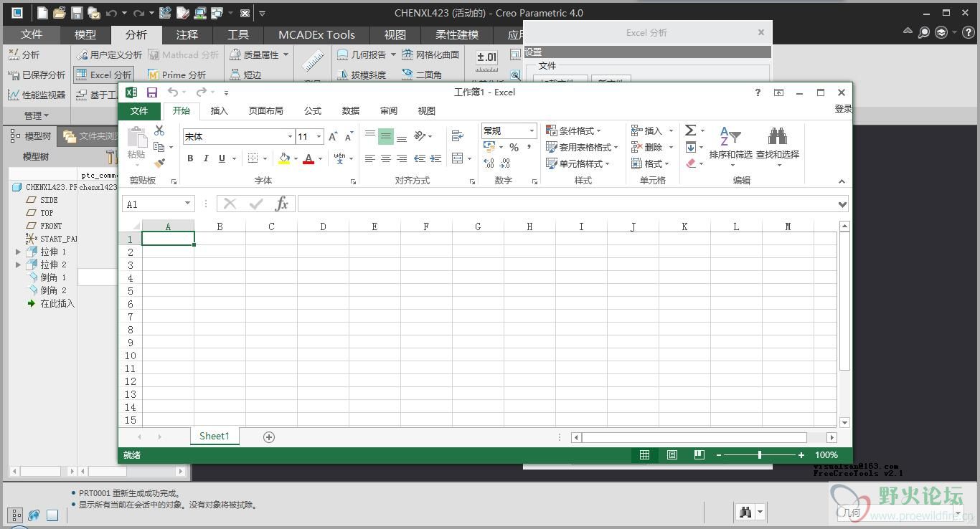Open the font name 宋体 dropdown
Screen dimensions: 980x529
[x=290, y=137]
